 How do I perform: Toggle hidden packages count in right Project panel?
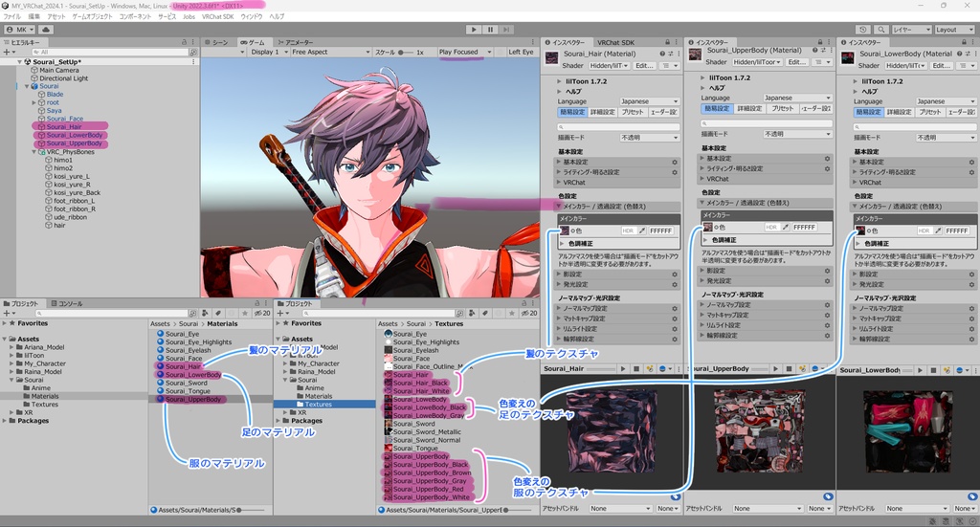tap(530, 313)
